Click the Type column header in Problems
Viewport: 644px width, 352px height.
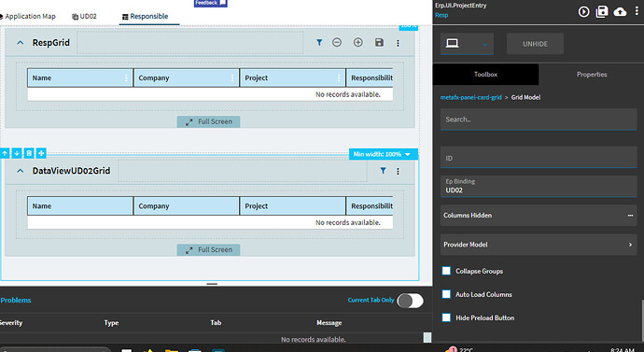[111, 323]
